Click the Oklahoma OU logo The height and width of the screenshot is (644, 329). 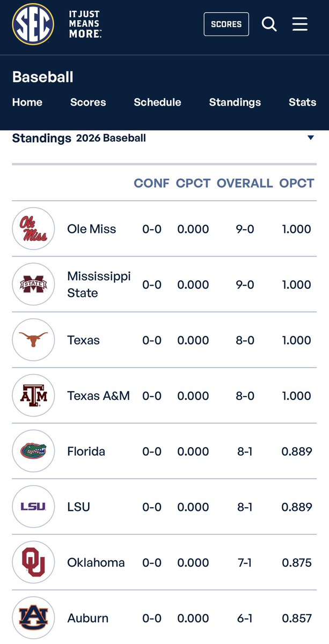(33, 562)
